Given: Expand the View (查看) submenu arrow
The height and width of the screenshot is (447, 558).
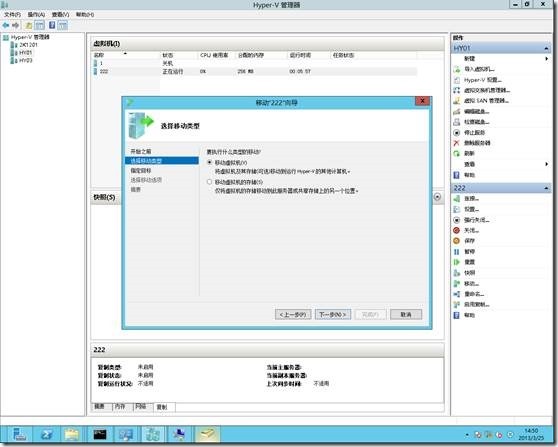Looking at the screenshot, I should pyautogui.click(x=547, y=164).
